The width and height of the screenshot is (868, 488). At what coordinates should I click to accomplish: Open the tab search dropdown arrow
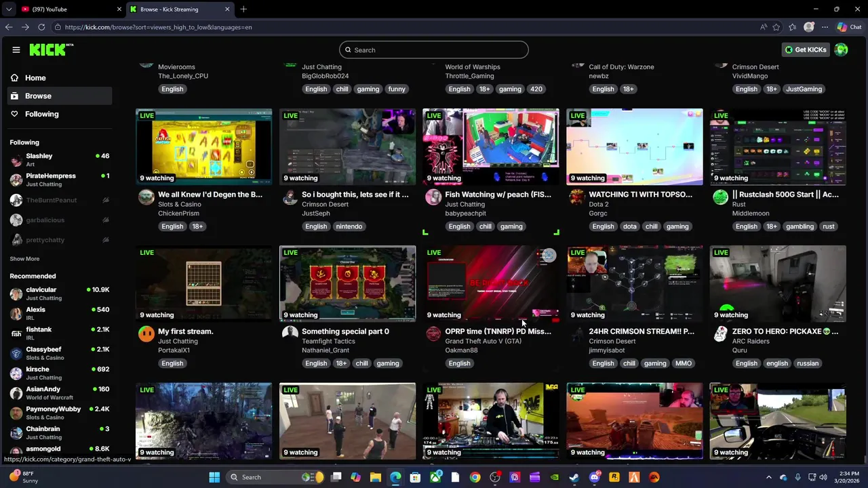[x=8, y=9]
